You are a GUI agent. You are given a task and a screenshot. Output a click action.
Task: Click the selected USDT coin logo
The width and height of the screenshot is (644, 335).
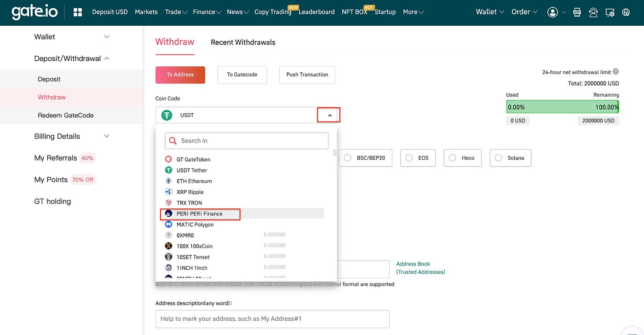click(167, 115)
